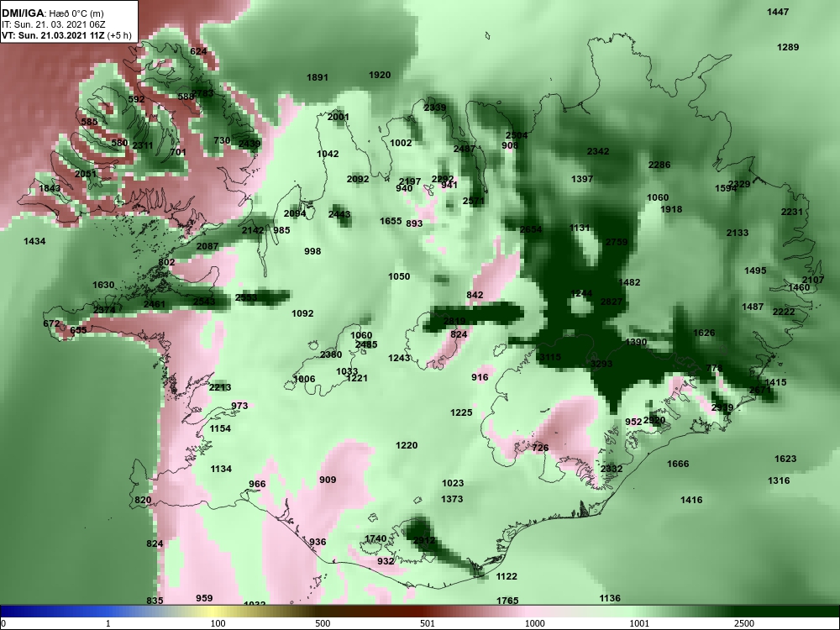The width and height of the screenshot is (840, 630).
Task: Click the 100 label on the color scale
Action: (218, 623)
